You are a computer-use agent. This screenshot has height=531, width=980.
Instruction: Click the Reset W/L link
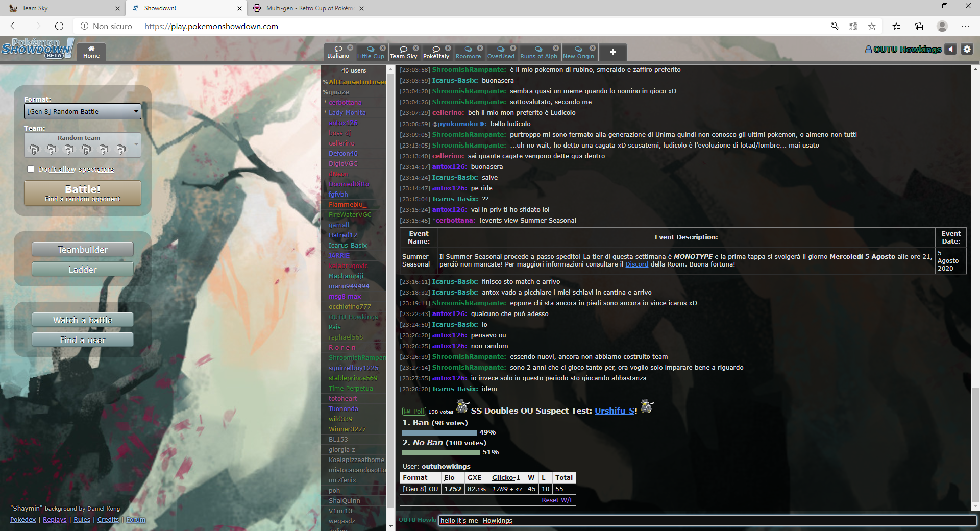pyautogui.click(x=557, y=500)
